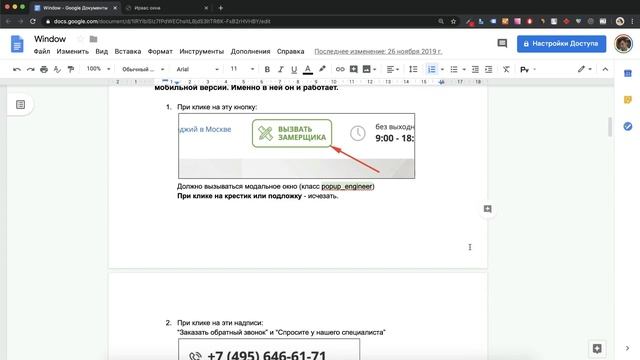Bookmark page with star icon
Screen dimensions: 640x360
pos(453,21)
